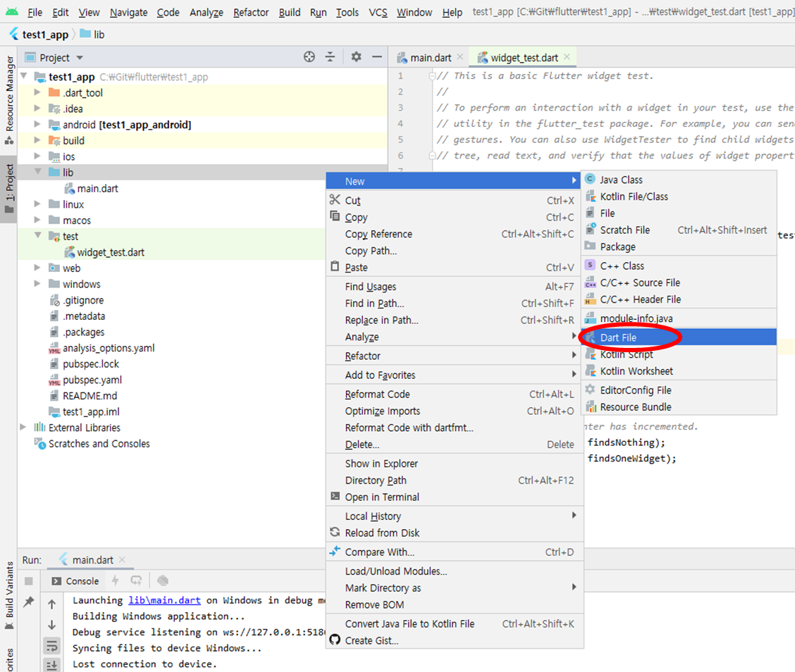Open the VCS menu
The width and height of the screenshot is (795, 672).
(378, 12)
